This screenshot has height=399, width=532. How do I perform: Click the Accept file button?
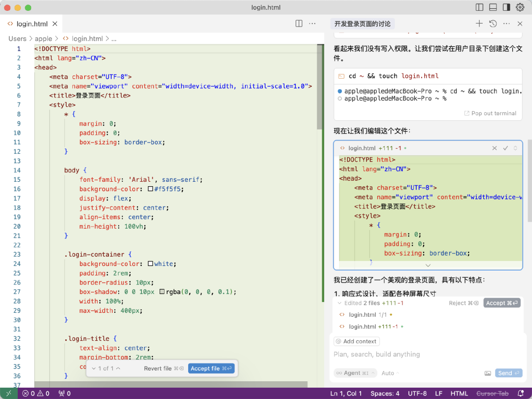pyautogui.click(x=211, y=368)
